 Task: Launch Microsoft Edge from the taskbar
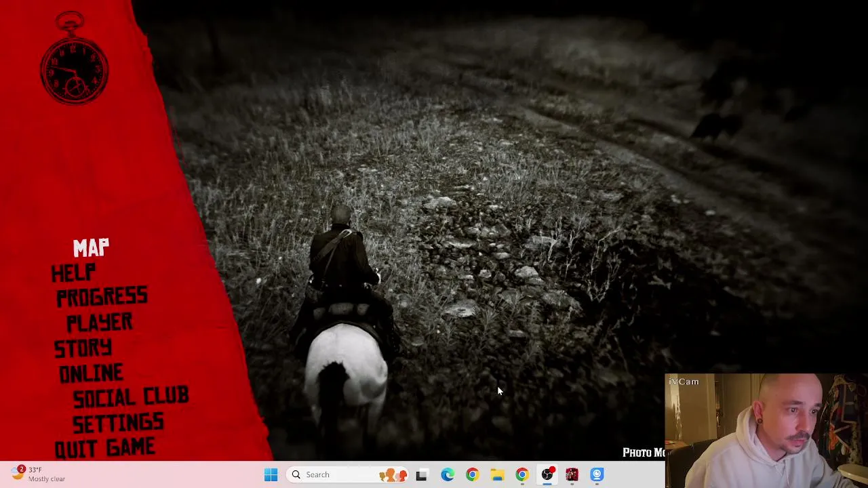click(x=448, y=474)
